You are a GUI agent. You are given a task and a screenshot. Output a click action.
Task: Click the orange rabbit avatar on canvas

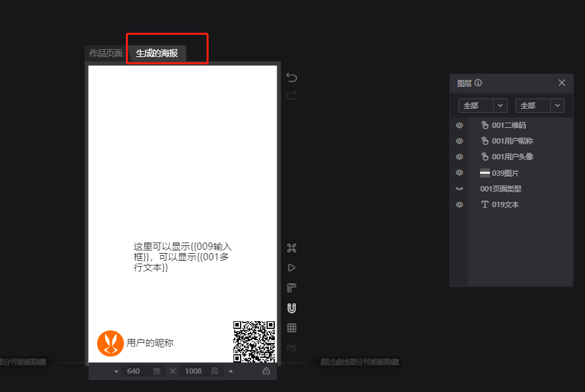point(110,343)
